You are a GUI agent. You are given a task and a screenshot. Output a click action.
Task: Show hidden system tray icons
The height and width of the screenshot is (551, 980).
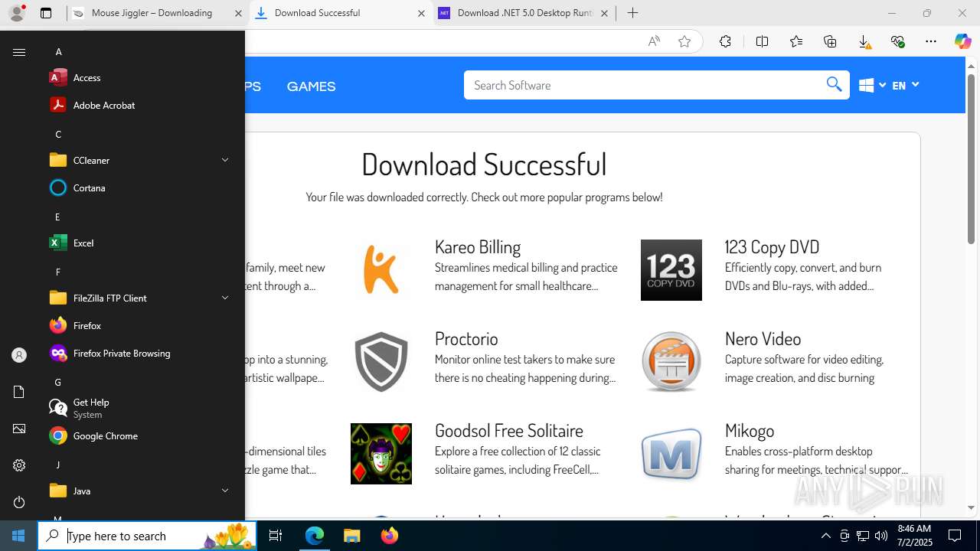(825, 536)
